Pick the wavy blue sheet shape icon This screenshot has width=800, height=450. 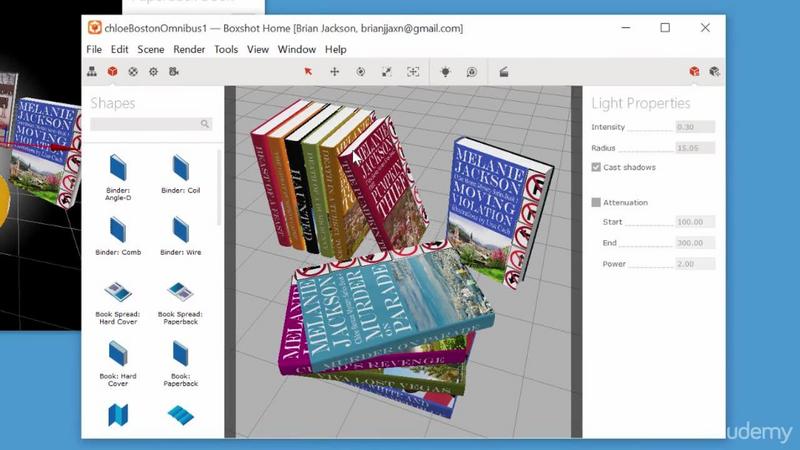pos(181,415)
